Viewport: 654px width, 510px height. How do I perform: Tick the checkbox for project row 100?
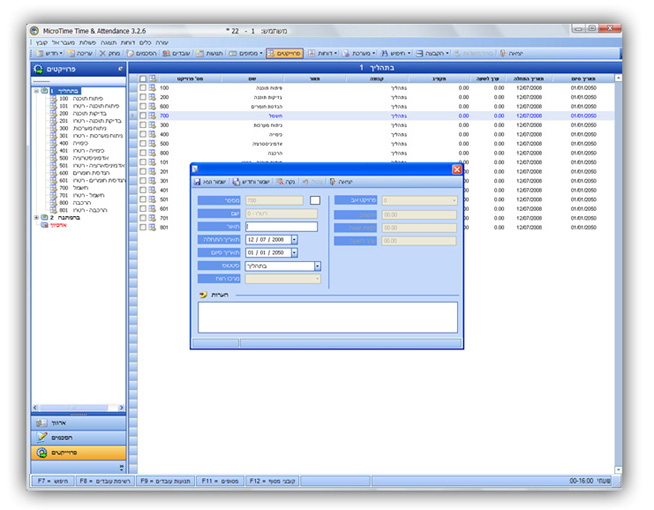tap(143, 89)
